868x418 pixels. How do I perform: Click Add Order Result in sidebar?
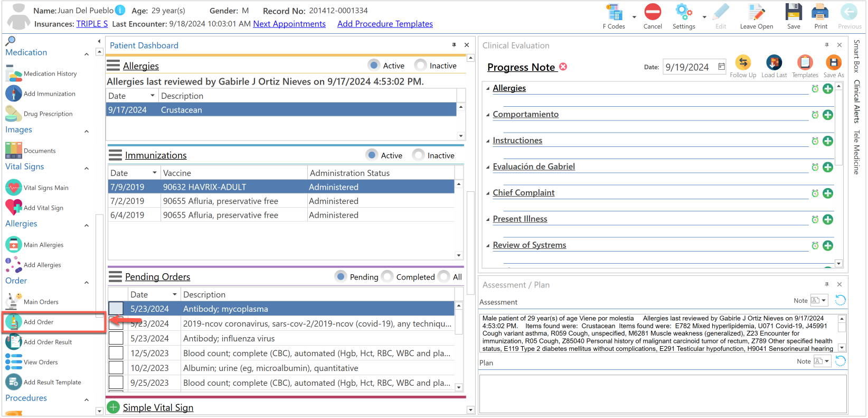pyautogui.click(x=39, y=342)
